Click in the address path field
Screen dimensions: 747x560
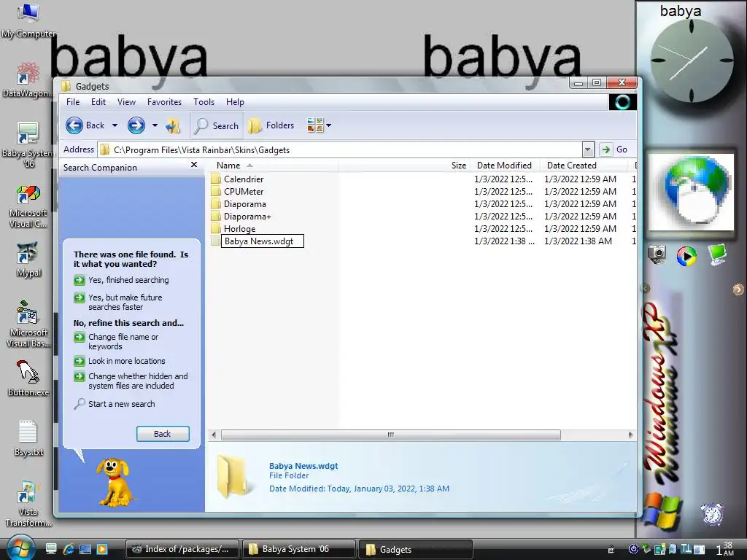(340, 149)
